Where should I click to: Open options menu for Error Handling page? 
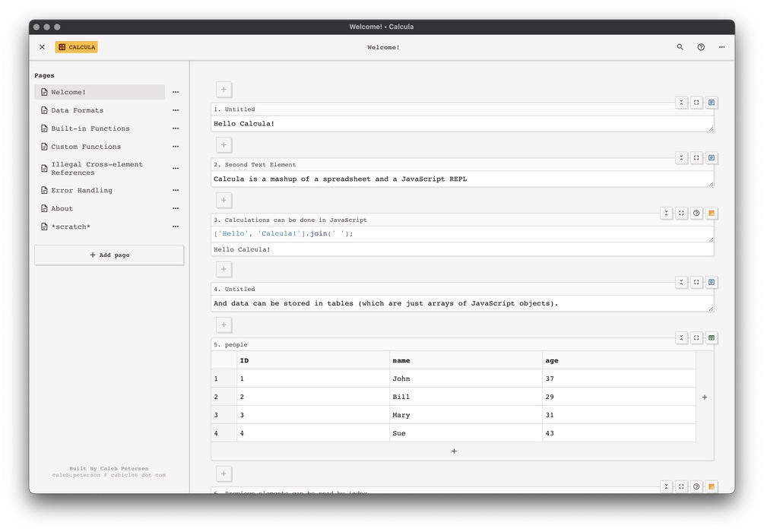(x=176, y=191)
